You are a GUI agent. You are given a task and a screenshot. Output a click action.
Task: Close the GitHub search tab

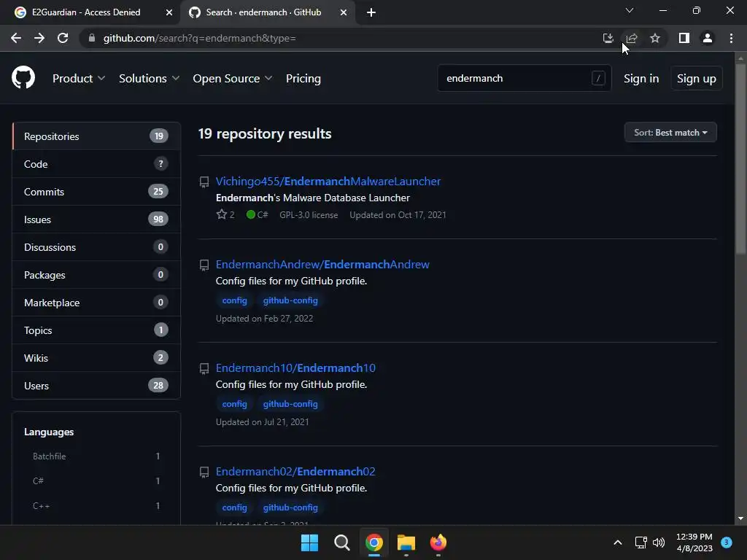point(344,12)
